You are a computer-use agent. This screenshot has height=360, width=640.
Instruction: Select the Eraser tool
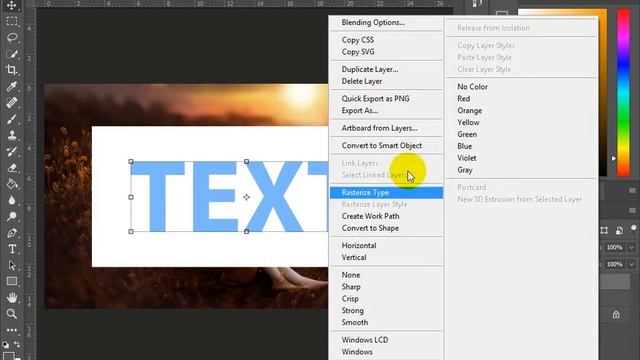point(11,168)
